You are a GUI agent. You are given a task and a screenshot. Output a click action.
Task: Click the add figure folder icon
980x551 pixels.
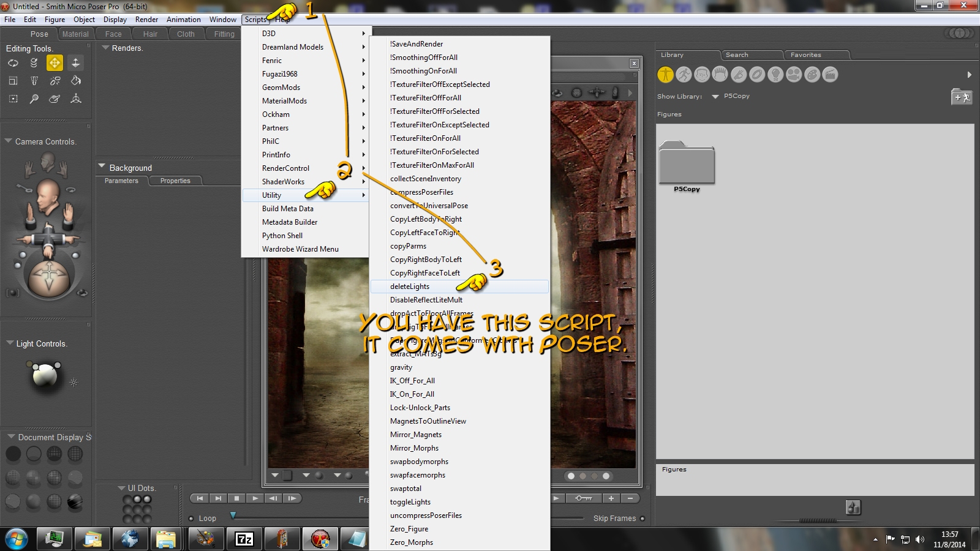961,97
